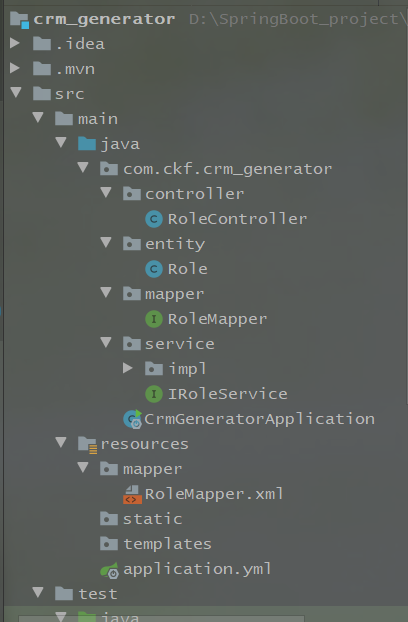Collapse the test folder

[x=38, y=592]
